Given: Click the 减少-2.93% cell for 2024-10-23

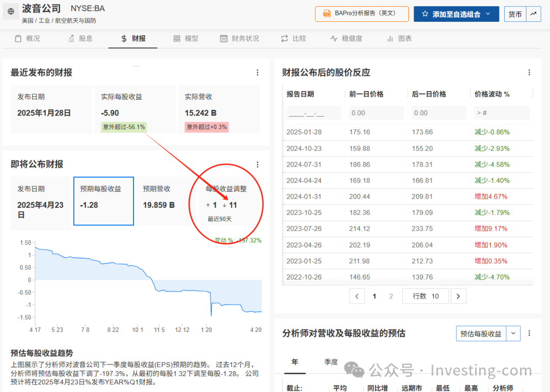Looking at the screenshot, I should click(x=492, y=148).
